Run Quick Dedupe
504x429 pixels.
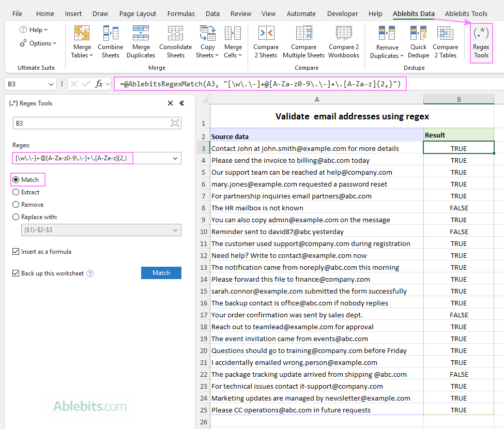click(418, 42)
